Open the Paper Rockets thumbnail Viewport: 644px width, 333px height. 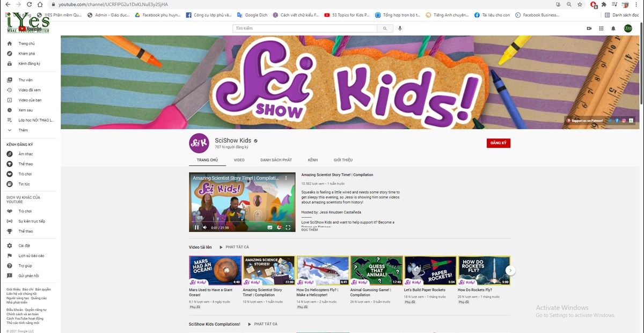click(x=430, y=270)
